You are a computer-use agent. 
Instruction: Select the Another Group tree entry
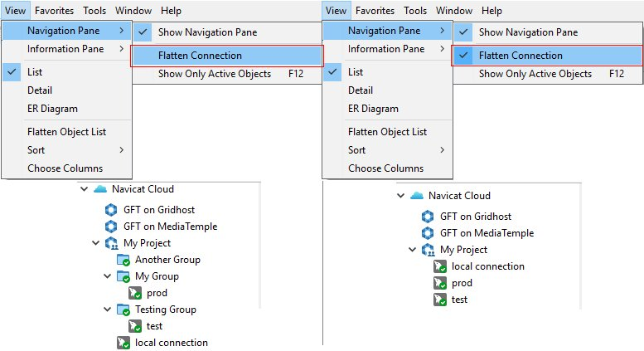click(167, 260)
